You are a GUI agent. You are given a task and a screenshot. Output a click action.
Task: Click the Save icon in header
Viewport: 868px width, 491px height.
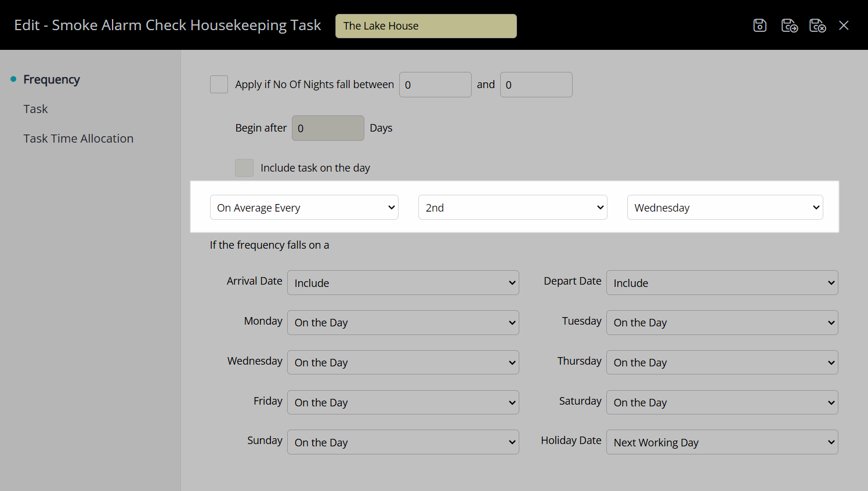point(759,26)
